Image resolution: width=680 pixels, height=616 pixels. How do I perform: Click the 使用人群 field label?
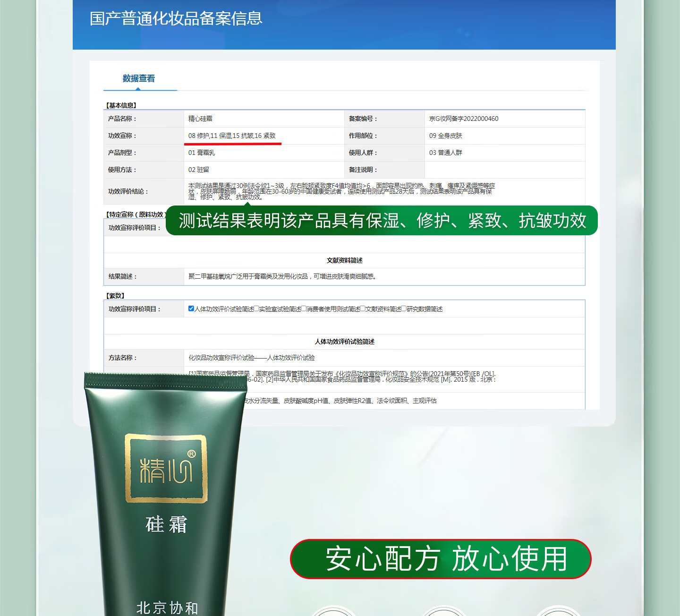(363, 153)
